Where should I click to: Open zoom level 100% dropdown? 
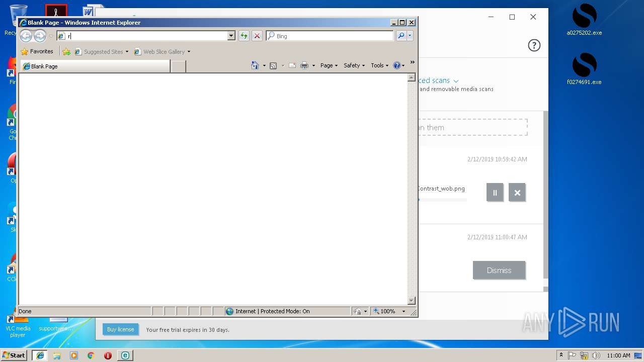click(x=404, y=311)
